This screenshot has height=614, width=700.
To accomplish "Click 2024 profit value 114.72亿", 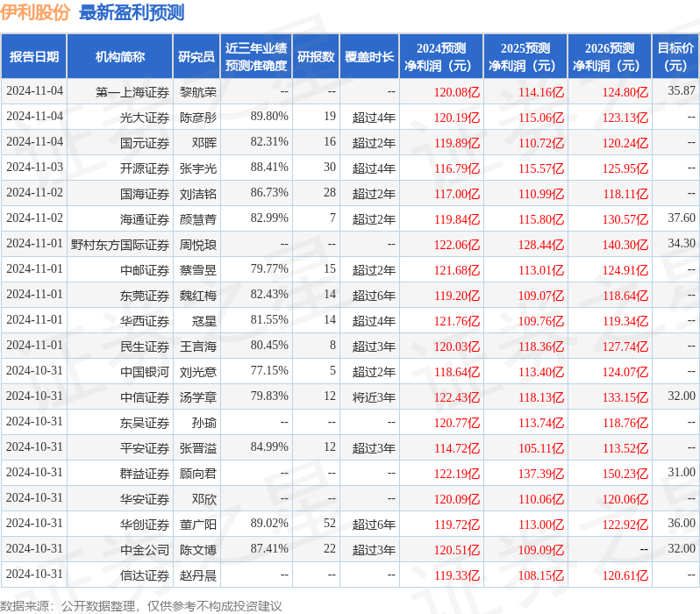I will click(x=457, y=449).
